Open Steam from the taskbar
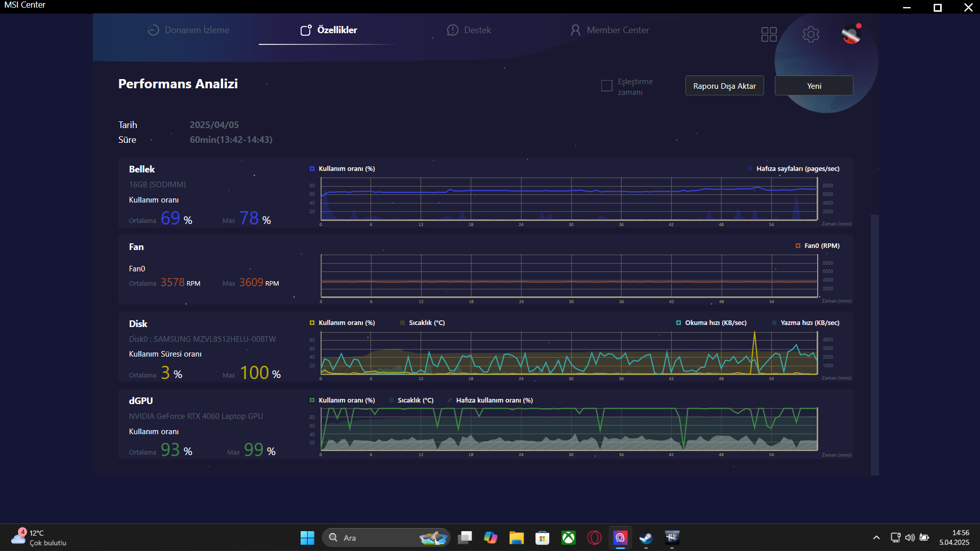This screenshot has height=551, width=980. click(x=646, y=538)
